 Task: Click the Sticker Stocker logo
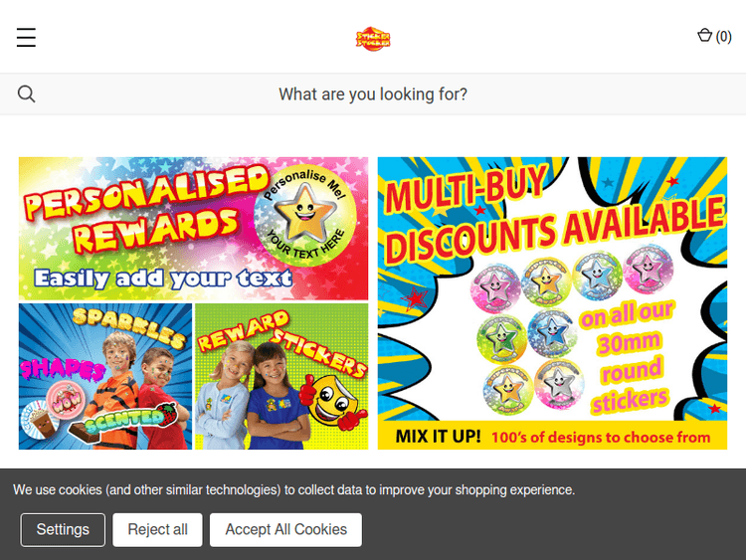[373, 39]
